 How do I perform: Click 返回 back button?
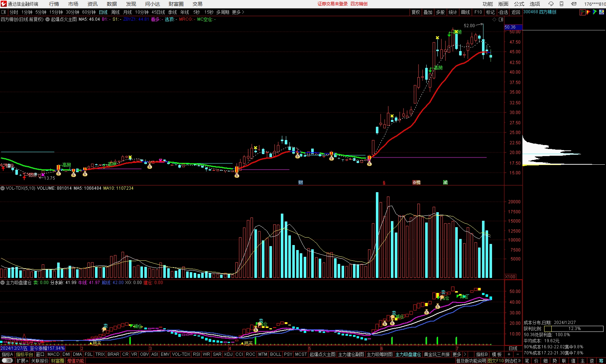tap(516, 12)
